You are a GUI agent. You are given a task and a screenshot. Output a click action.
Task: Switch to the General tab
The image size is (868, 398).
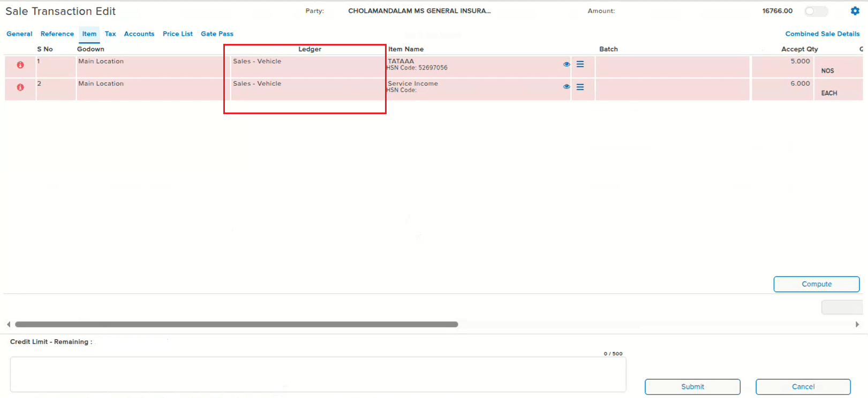pos(19,34)
